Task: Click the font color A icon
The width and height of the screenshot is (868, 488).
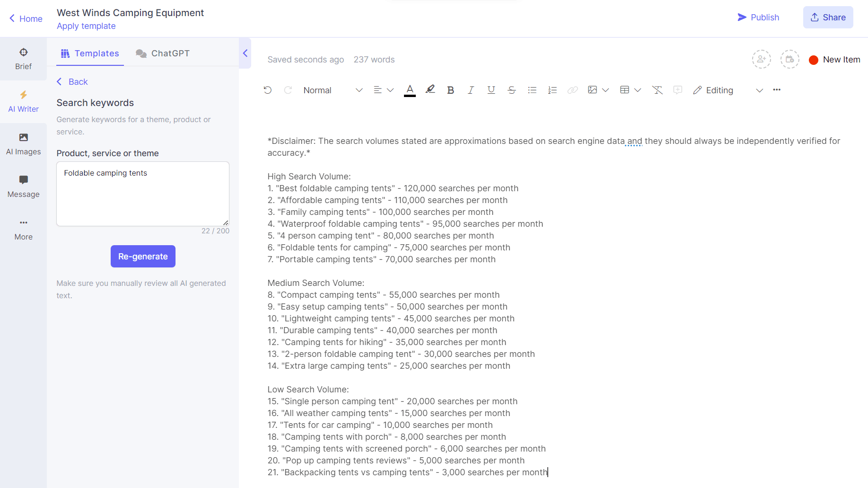Action: [410, 90]
